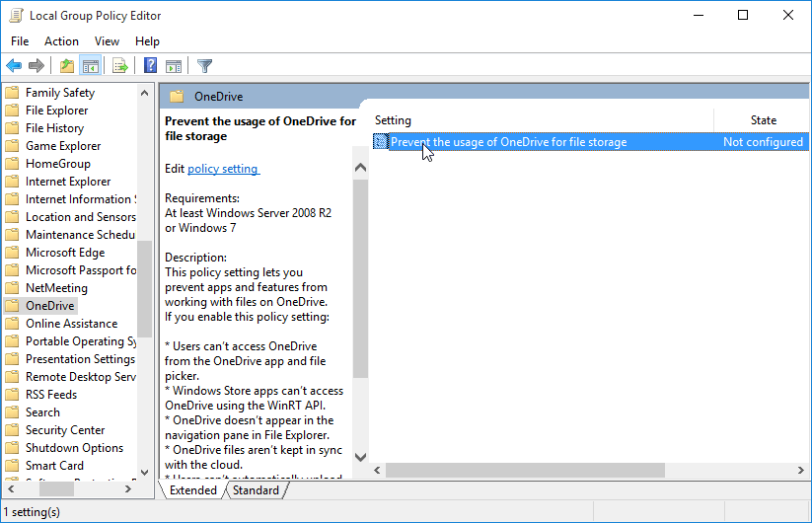Select Portable Operating System tree folder
812x523 pixels.
click(81, 341)
